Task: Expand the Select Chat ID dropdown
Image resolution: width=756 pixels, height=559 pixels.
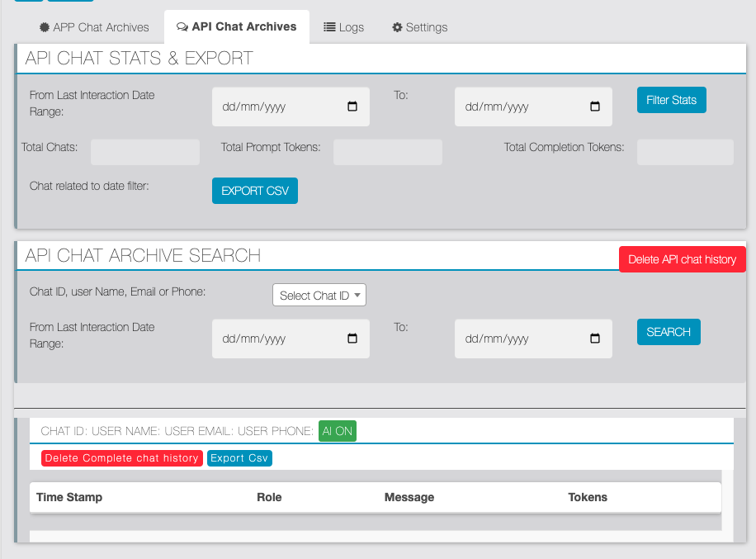Action: click(319, 296)
